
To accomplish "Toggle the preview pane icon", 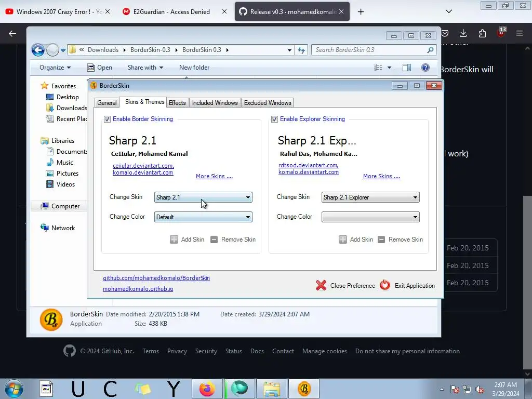I will (407, 68).
